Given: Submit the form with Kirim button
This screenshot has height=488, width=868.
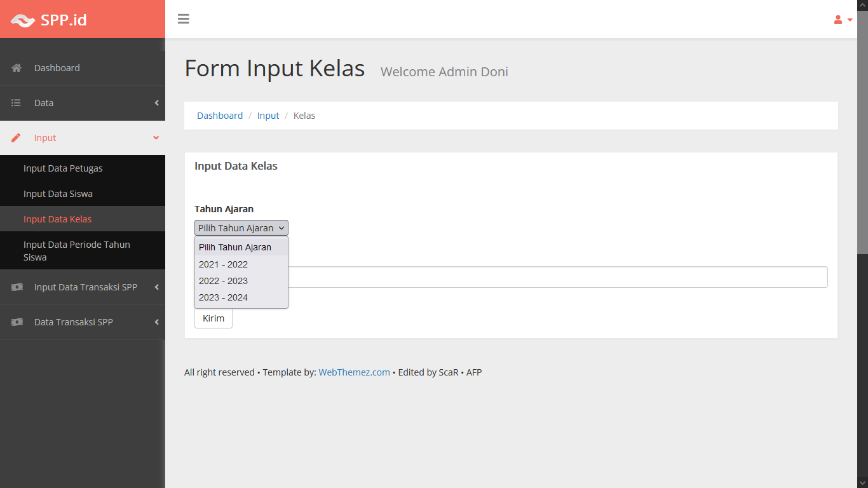Looking at the screenshot, I should click(214, 318).
